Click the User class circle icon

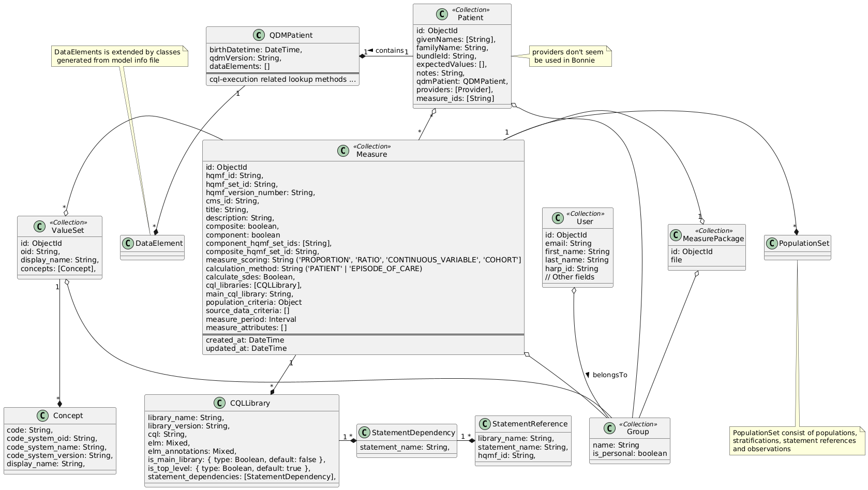(558, 218)
